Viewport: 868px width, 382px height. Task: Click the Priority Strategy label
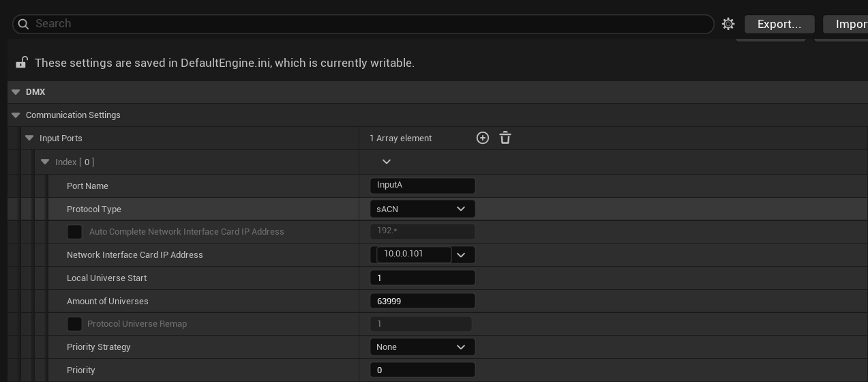(x=99, y=347)
